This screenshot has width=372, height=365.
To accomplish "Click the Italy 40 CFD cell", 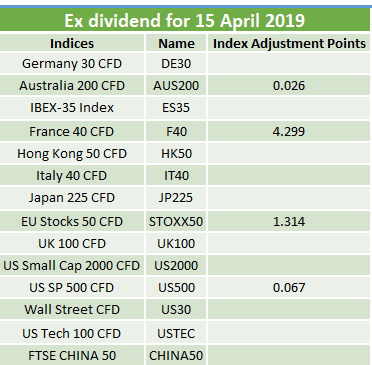I will [72, 176].
